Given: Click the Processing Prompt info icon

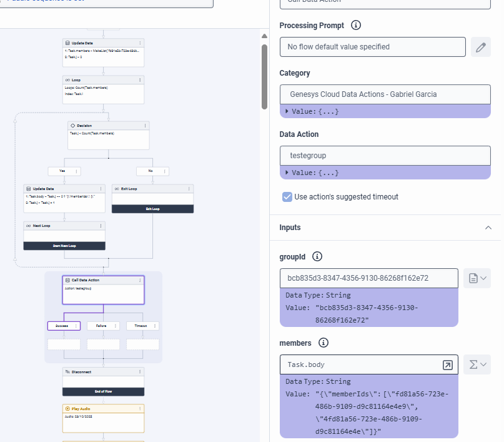Looking at the screenshot, I should pyautogui.click(x=356, y=26).
